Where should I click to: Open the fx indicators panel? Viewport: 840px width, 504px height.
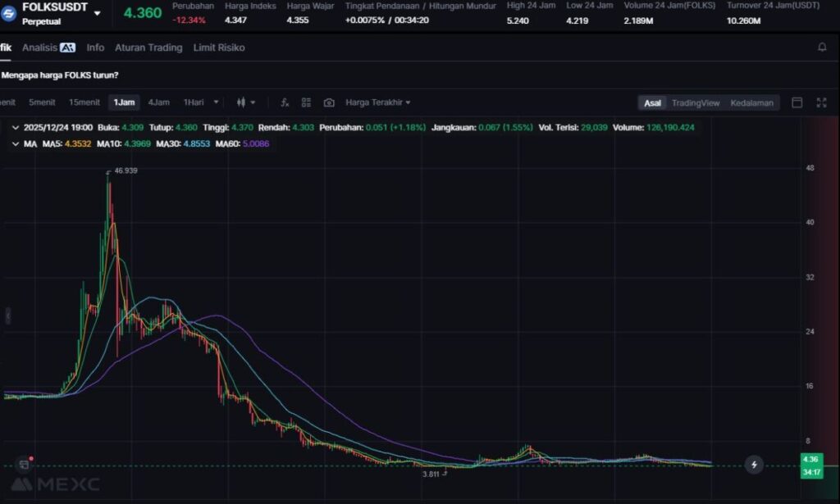pyautogui.click(x=285, y=102)
